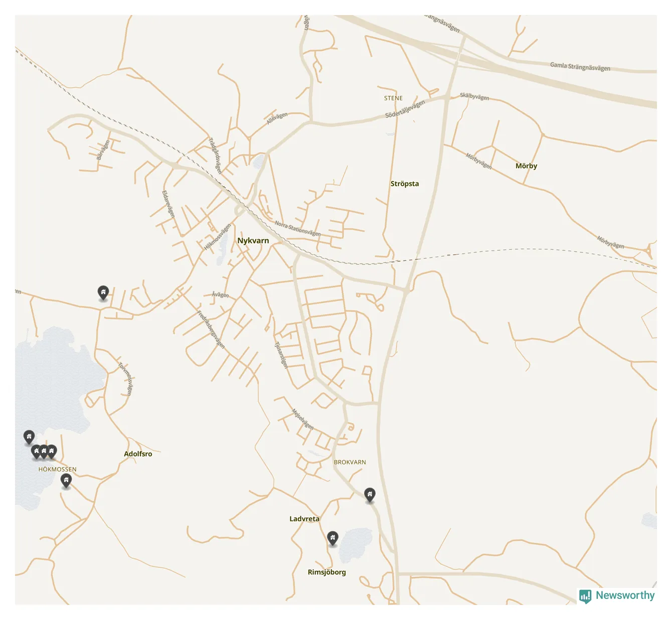Select middle of three clustered house markers
Image resolution: width=672 pixels, height=620 pixels.
pyautogui.click(x=44, y=451)
